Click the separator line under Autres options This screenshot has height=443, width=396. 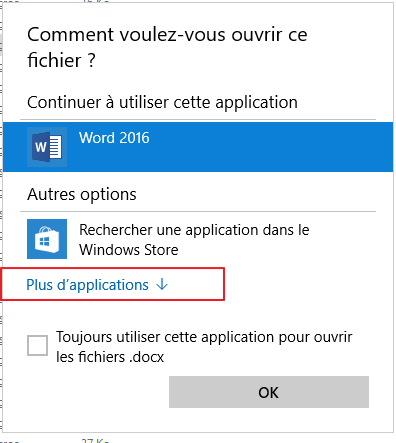click(198, 211)
